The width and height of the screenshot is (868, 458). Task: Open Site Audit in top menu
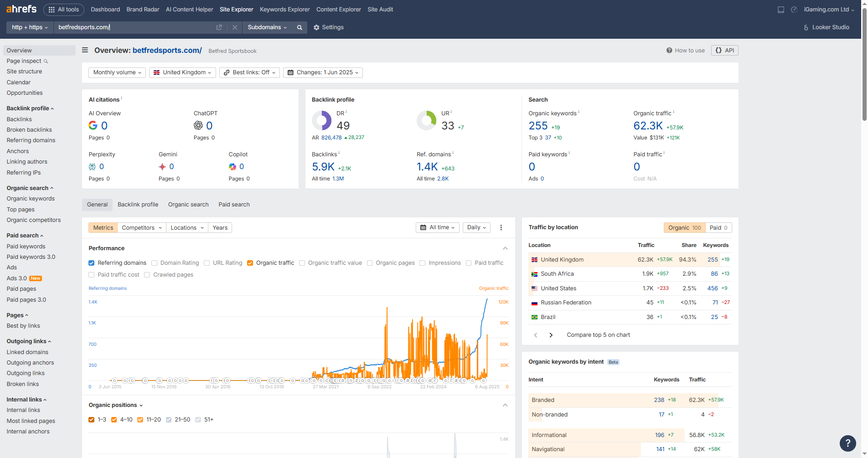(380, 10)
